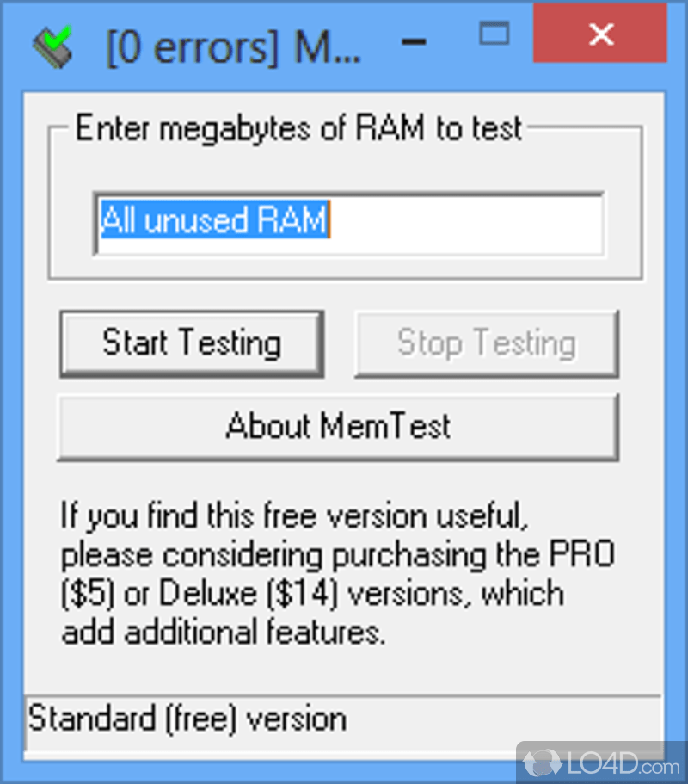
Task: Click the word 'PRO' in purchase note
Action: tap(582, 554)
